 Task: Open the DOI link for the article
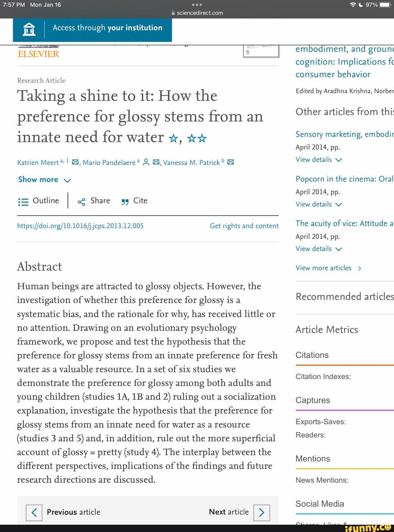pos(80,226)
